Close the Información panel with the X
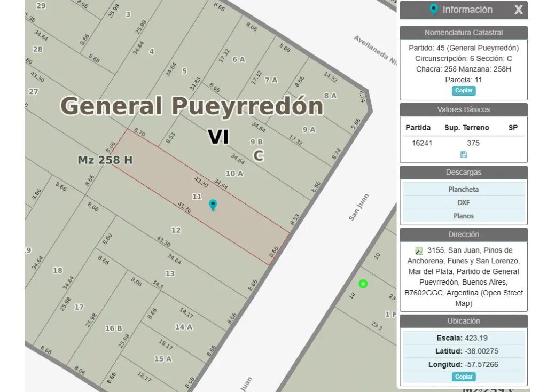 [x=518, y=10]
